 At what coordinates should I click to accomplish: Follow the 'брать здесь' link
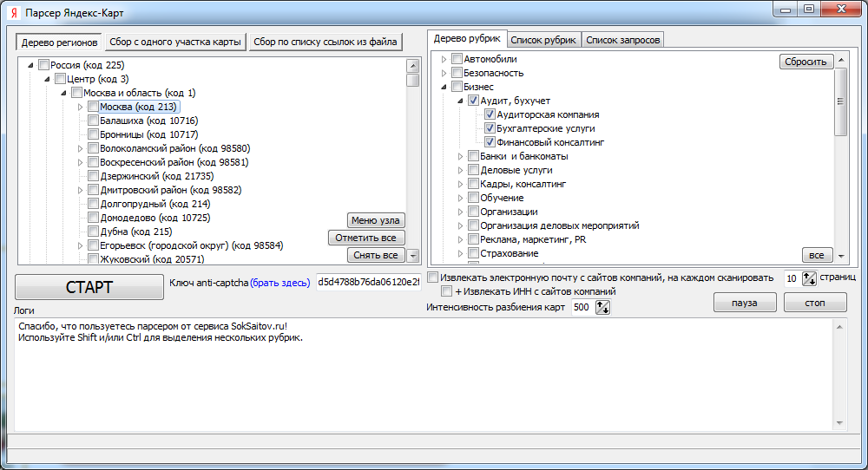(x=279, y=283)
